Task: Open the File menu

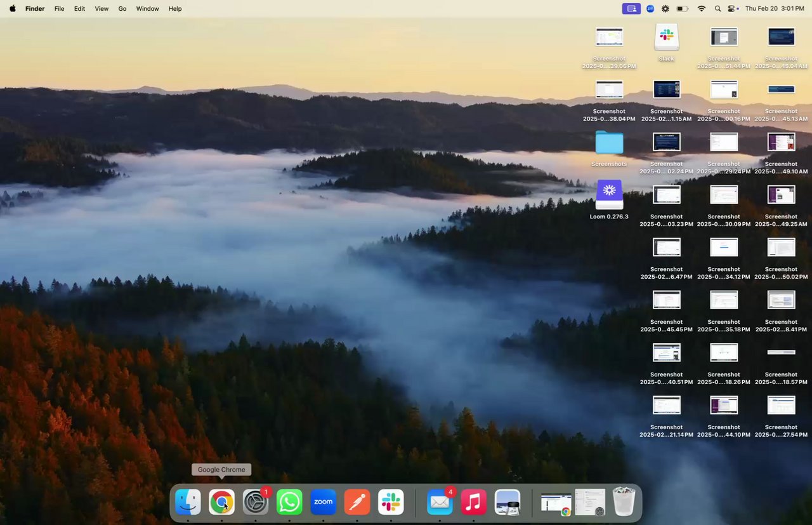Action: pyautogui.click(x=59, y=8)
